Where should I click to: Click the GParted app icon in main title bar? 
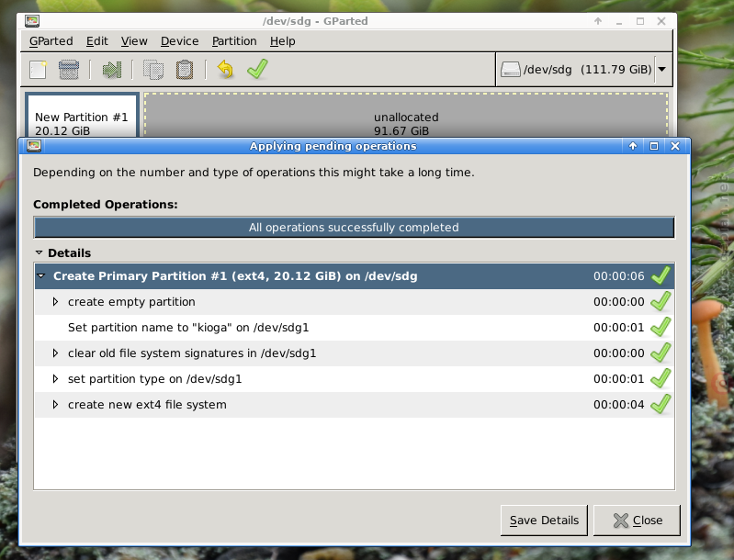32,21
